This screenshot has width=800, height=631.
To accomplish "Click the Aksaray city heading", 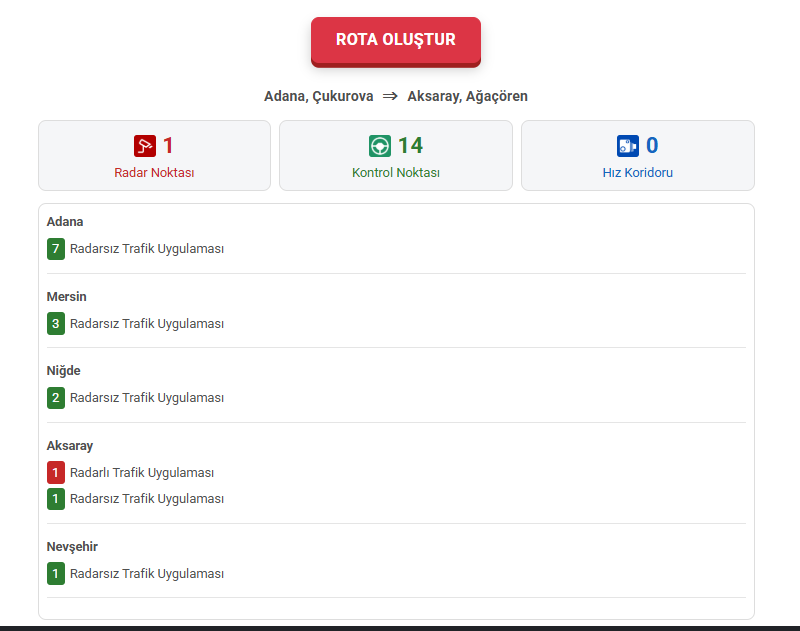I will [x=70, y=446].
